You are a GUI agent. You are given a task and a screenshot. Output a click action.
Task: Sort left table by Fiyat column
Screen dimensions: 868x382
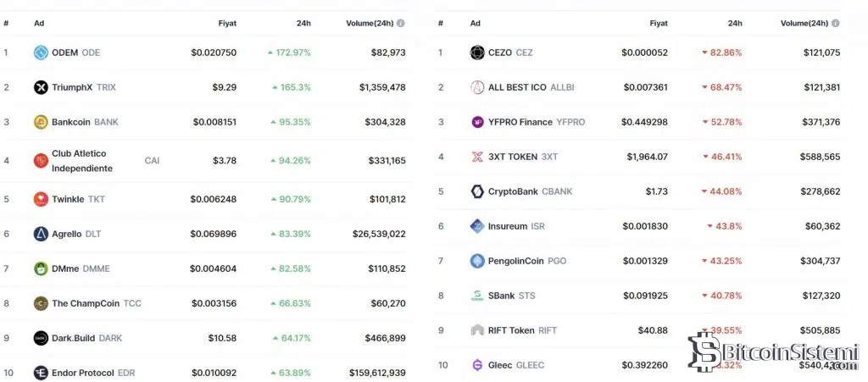tap(226, 24)
